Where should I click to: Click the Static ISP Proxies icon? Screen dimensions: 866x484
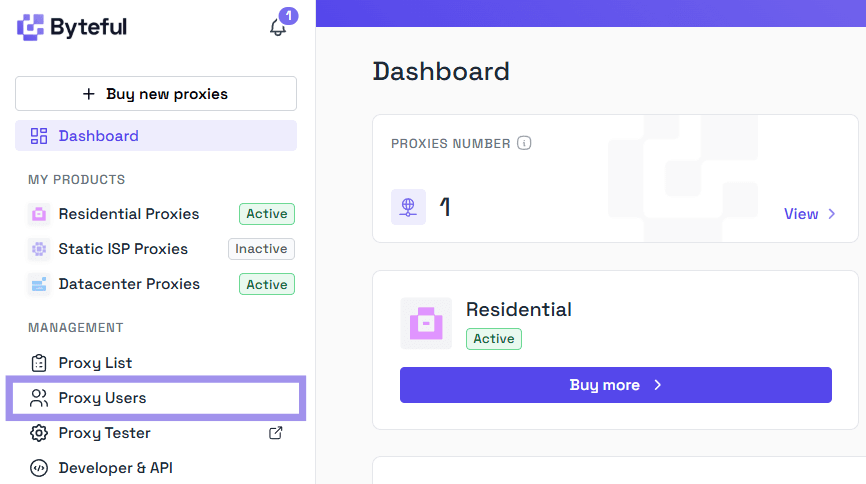(x=39, y=249)
